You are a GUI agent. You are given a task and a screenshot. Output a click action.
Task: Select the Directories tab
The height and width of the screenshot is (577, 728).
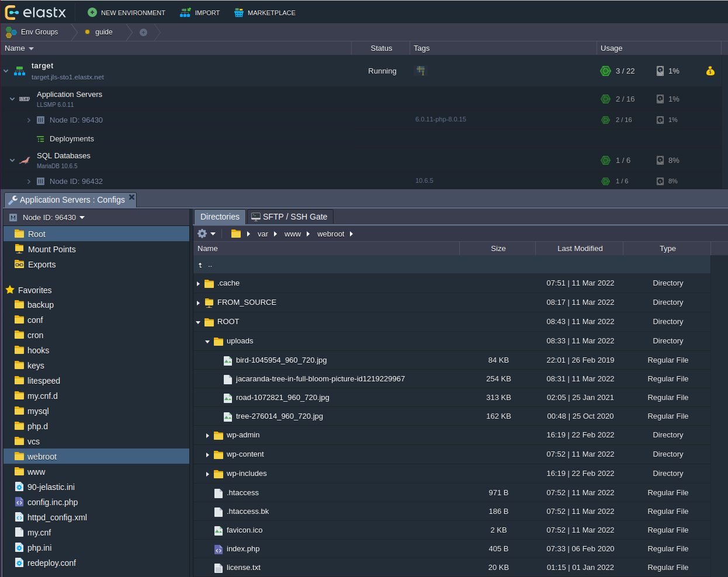coord(220,217)
